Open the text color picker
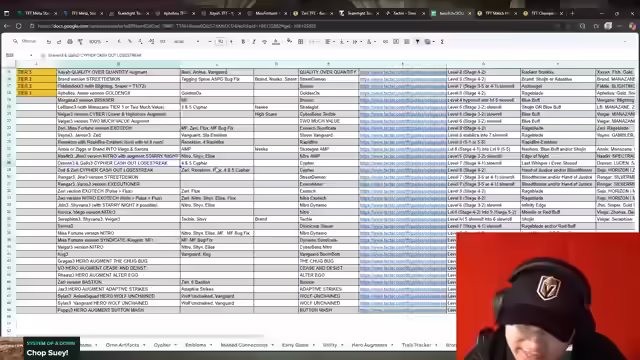640x360 pixels. 276,42
